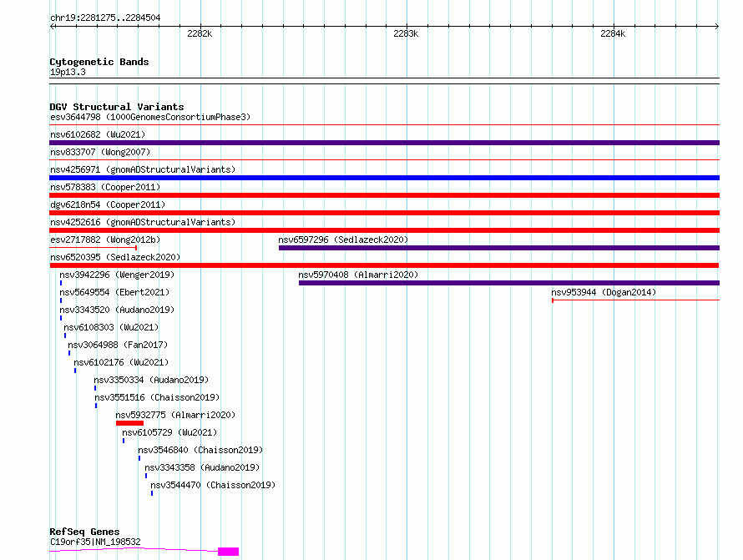Click the chr19:2281275..2284504 coordinates label
Screen dimensions: 743x560
click(105, 18)
